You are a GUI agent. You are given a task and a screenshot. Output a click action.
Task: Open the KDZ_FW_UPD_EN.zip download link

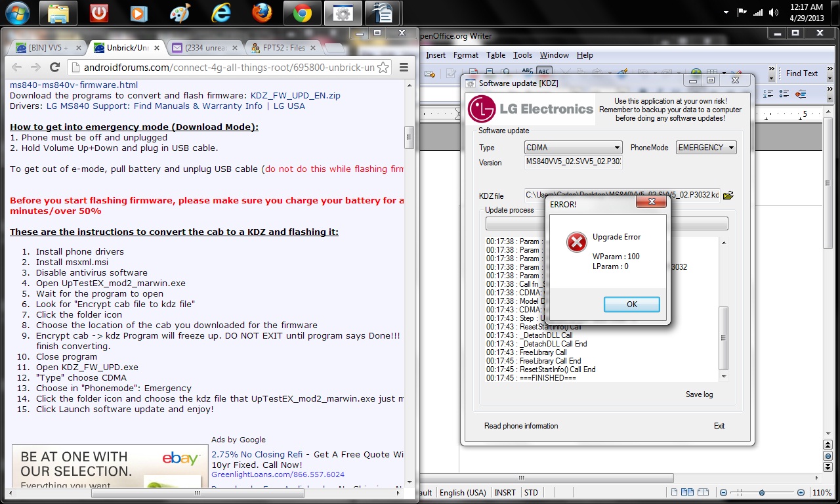(x=295, y=95)
